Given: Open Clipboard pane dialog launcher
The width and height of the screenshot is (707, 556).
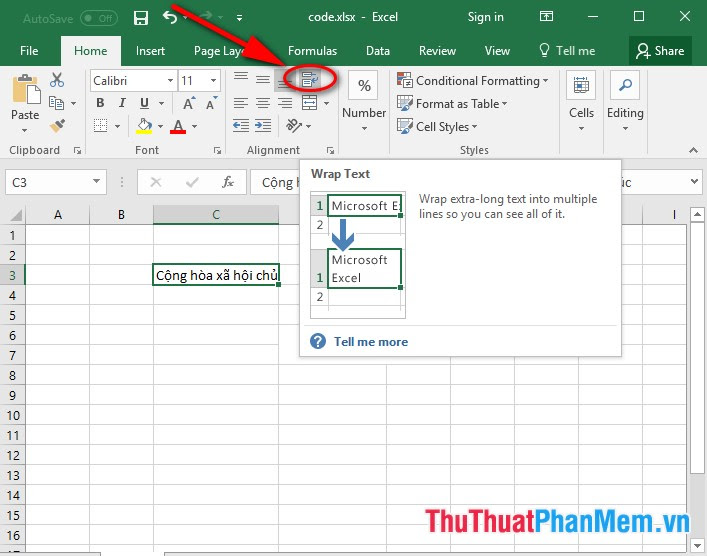Looking at the screenshot, I should pos(78,151).
